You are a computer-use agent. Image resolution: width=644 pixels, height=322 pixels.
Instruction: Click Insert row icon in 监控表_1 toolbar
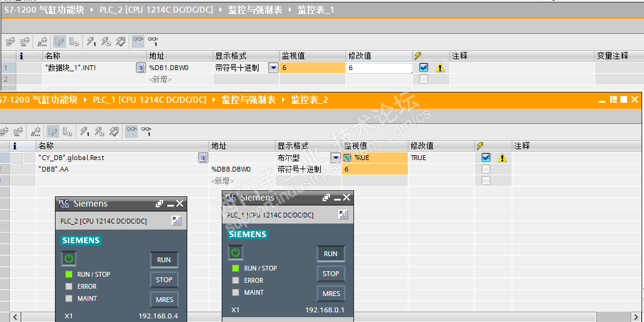click(10, 42)
